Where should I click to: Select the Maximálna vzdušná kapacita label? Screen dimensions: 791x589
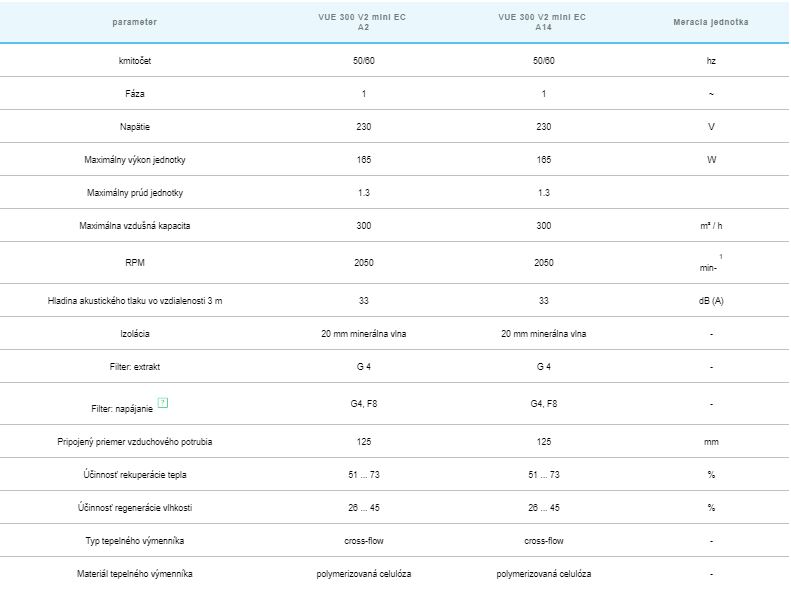pos(135,226)
